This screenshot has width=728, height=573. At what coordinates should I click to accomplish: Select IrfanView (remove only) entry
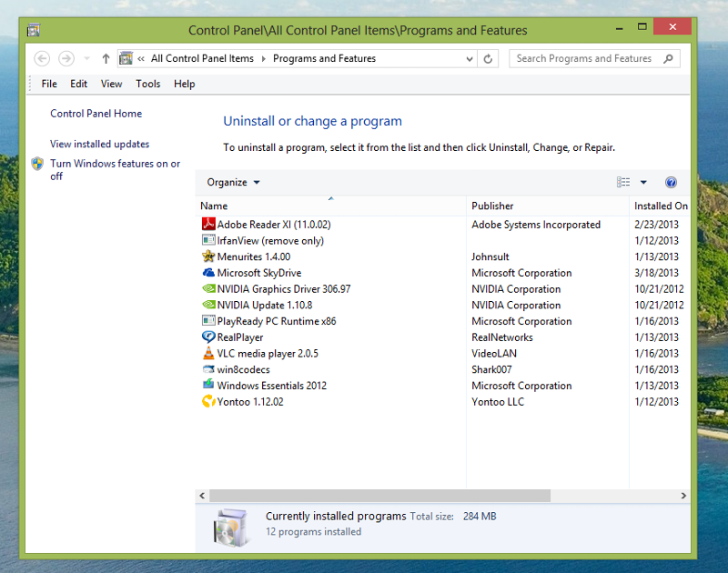click(270, 241)
